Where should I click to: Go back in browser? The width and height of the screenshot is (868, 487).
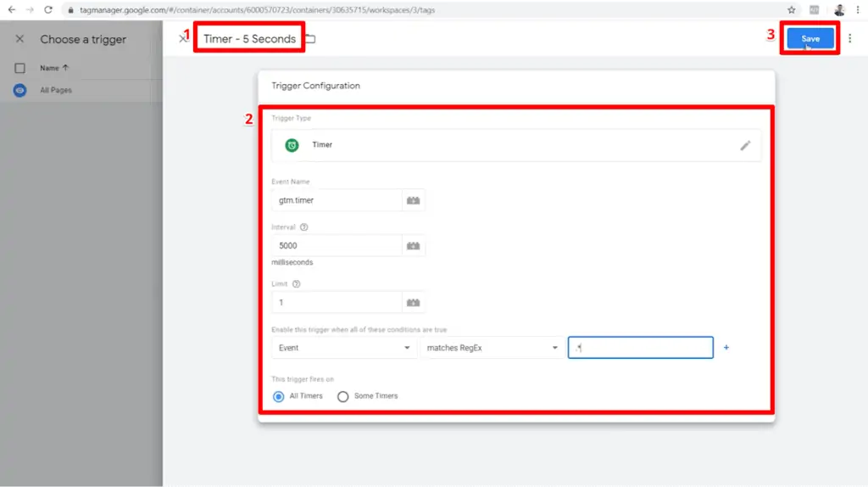click(x=12, y=9)
